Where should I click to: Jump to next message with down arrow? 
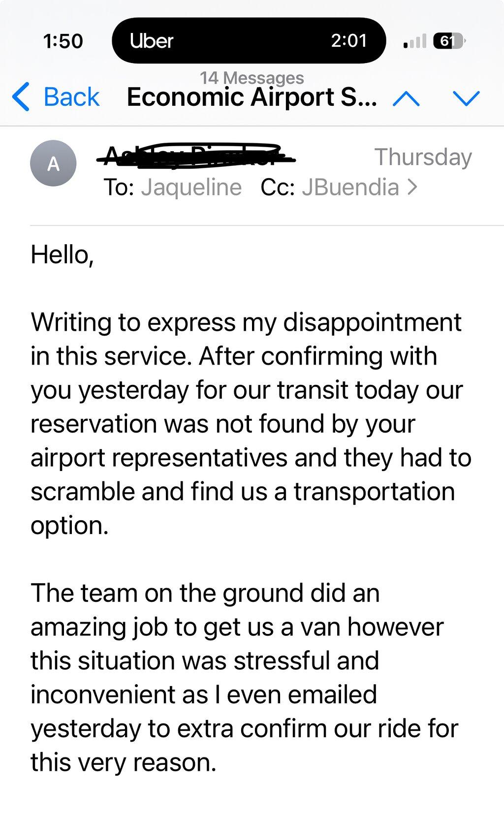[466, 99]
